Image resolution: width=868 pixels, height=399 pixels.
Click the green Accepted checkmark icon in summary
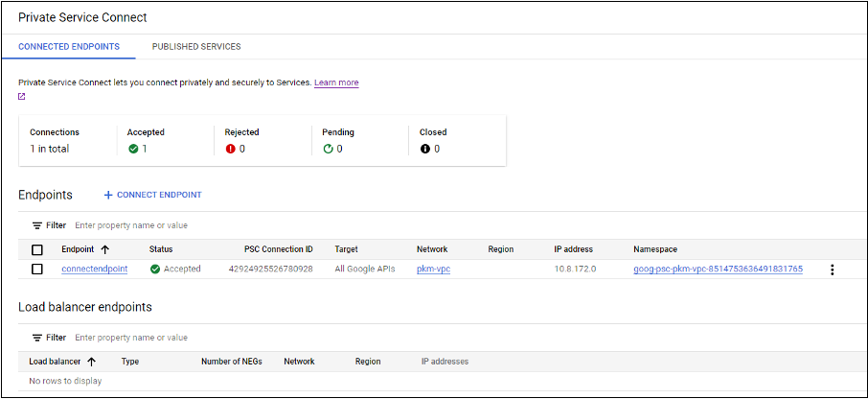[x=133, y=149]
